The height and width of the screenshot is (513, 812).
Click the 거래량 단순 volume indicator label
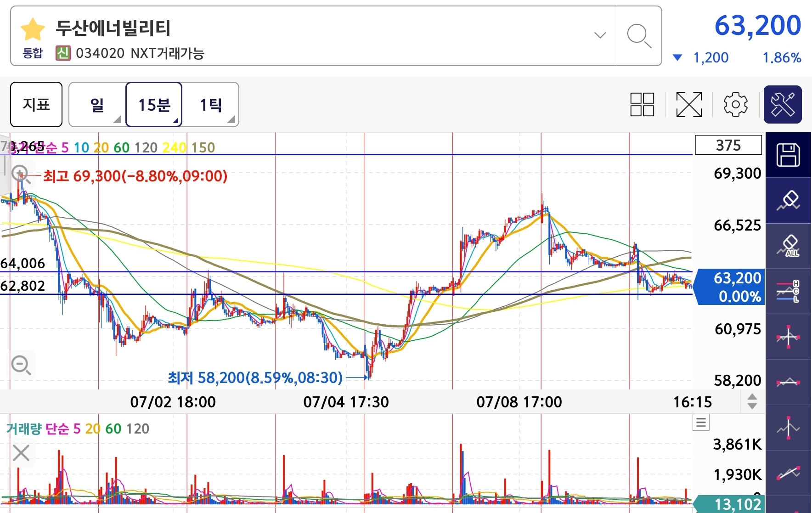tap(38, 428)
